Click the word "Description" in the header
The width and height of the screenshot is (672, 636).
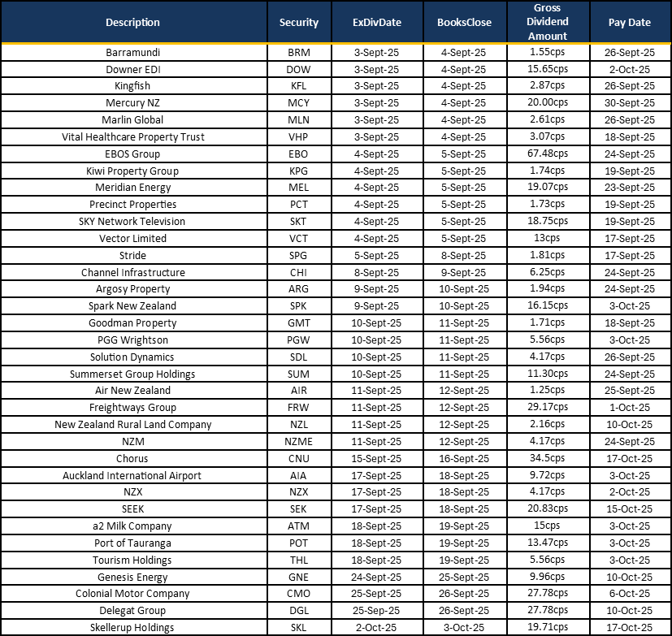click(x=133, y=23)
